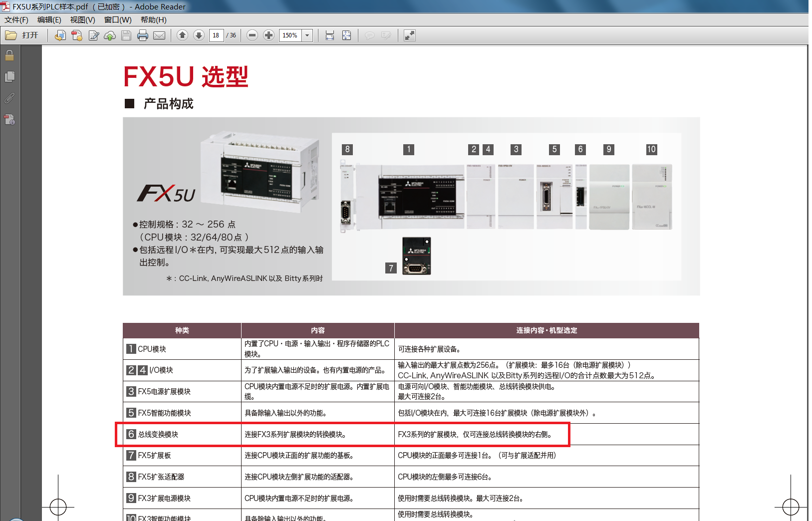Viewport: 812px width, 521px height.
Task: Open the 文件(F) menu
Action: click(x=16, y=20)
